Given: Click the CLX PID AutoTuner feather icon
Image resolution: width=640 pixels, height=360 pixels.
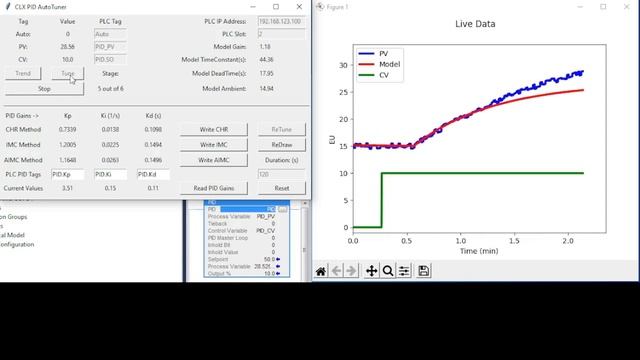Looking at the screenshot, I should coord(7,7).
